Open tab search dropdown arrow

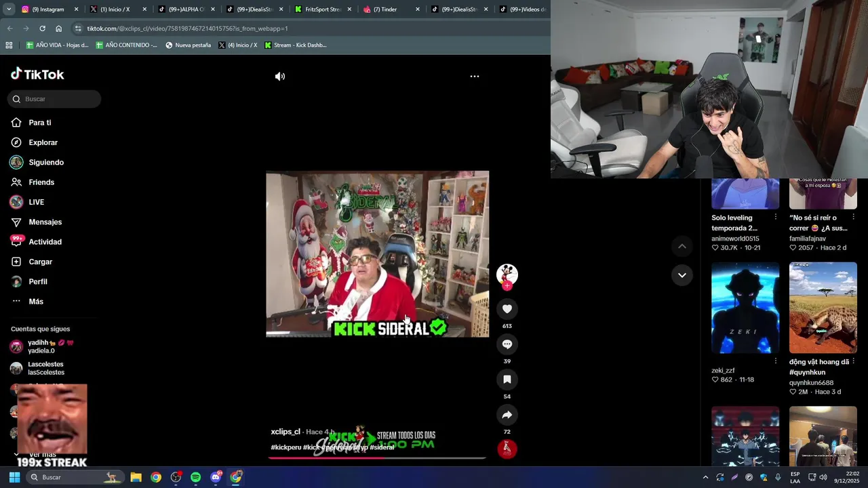(x=8, y=9)
